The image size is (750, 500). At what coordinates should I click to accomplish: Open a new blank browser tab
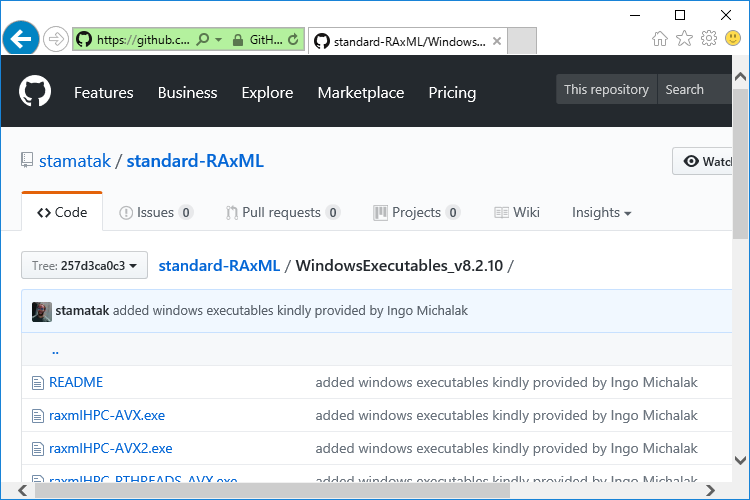tap(521, 41)
